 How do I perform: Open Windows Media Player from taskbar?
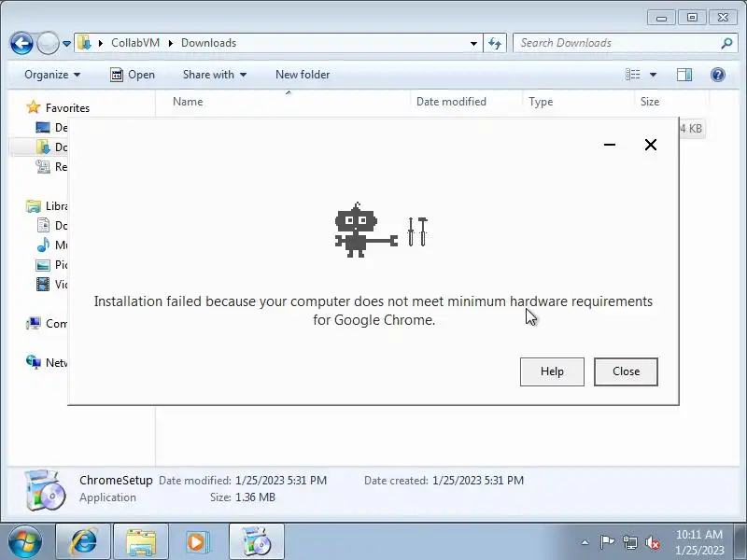pos(198,541)
